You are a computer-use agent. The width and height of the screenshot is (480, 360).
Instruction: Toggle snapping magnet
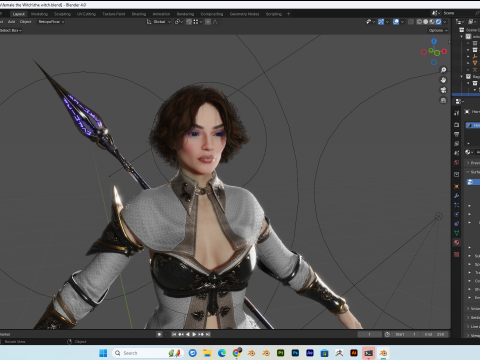click(189, 22)
